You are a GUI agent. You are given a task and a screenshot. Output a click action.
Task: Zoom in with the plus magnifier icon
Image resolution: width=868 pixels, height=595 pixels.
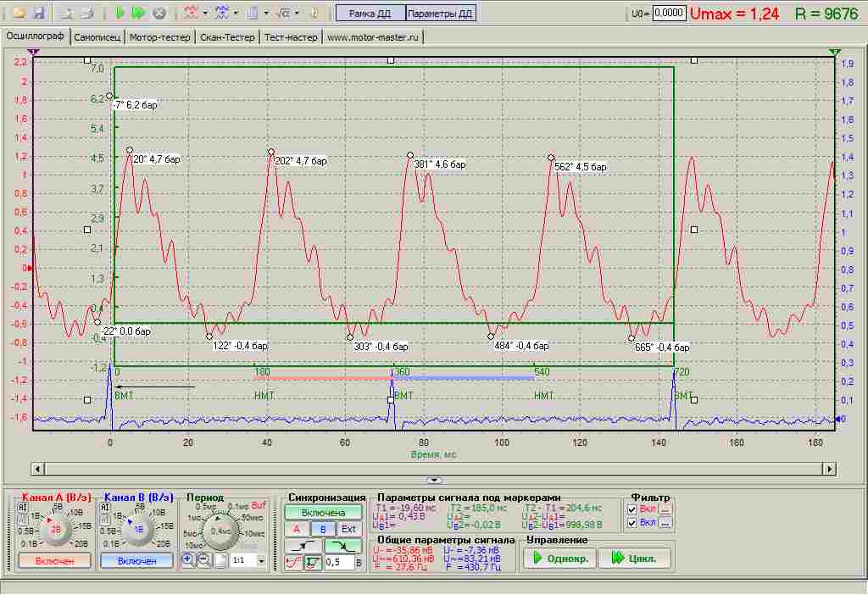pos(187,559)
